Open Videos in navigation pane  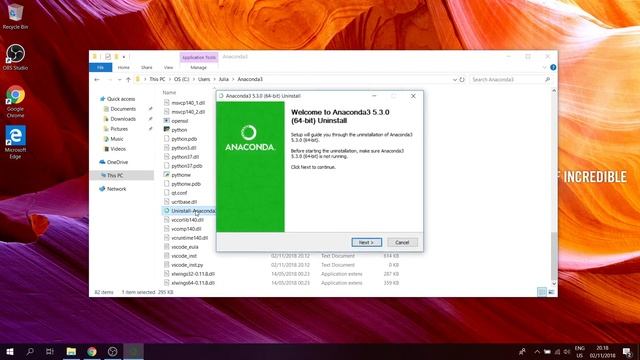click(x=118, y=149)
